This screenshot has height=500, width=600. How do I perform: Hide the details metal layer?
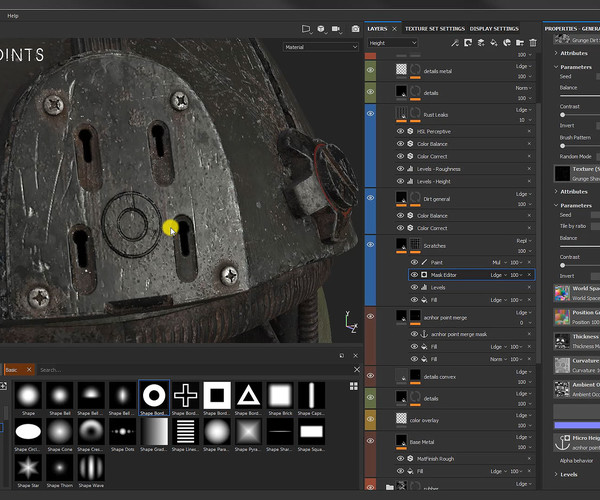click(x=370, y=70)
